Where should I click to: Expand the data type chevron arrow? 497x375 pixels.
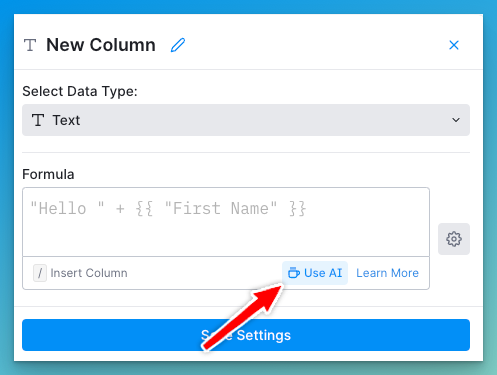click(456, 120)
